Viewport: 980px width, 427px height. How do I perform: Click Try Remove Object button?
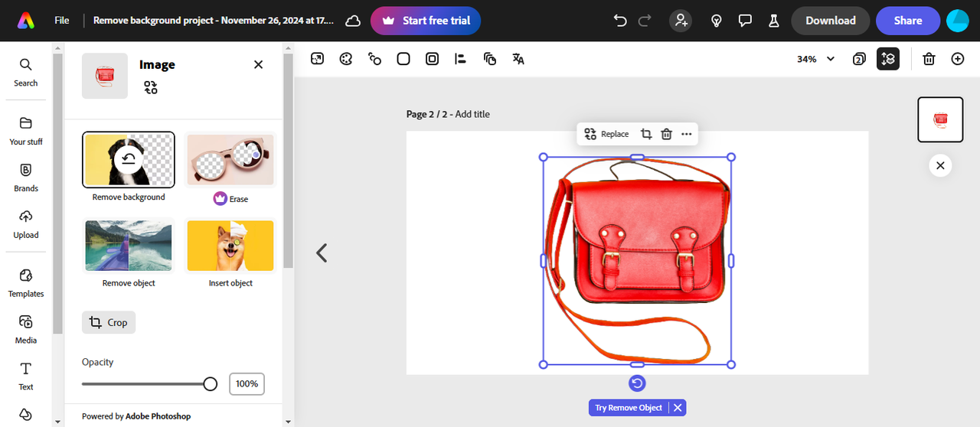click(x=629, y=408)
